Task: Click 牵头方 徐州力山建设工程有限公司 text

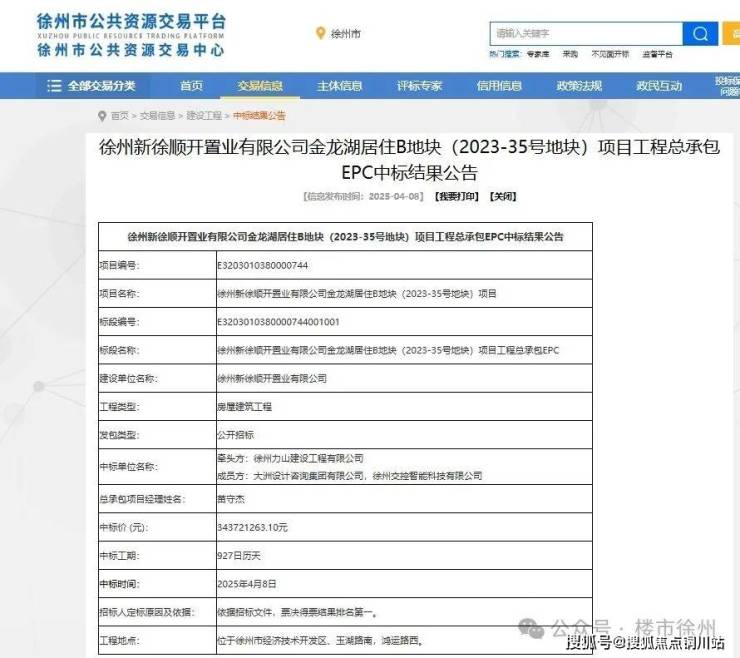Action: [x=290, y=458]
